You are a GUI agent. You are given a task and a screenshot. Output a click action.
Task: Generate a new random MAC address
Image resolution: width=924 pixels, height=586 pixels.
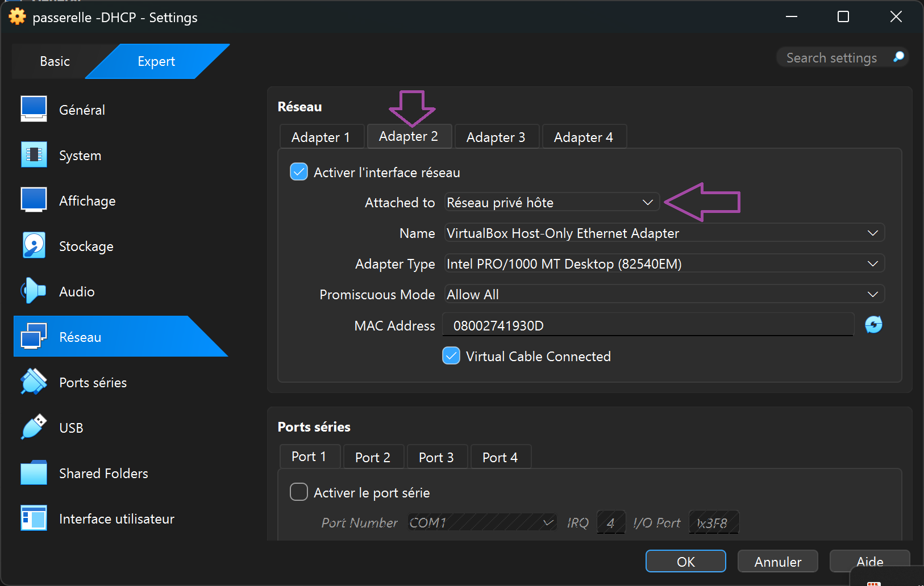coord(873,325)
